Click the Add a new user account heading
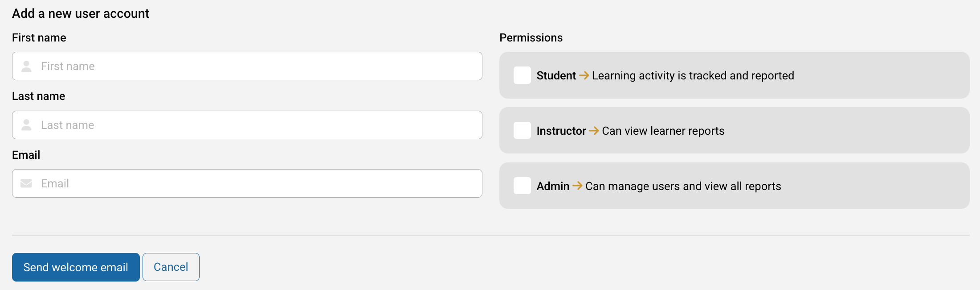 [81, 13]
